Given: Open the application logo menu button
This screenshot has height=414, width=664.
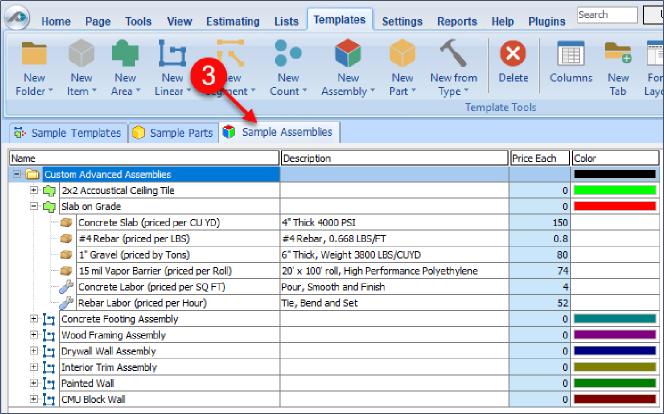Looking at the screenshot, I should 17,17.
